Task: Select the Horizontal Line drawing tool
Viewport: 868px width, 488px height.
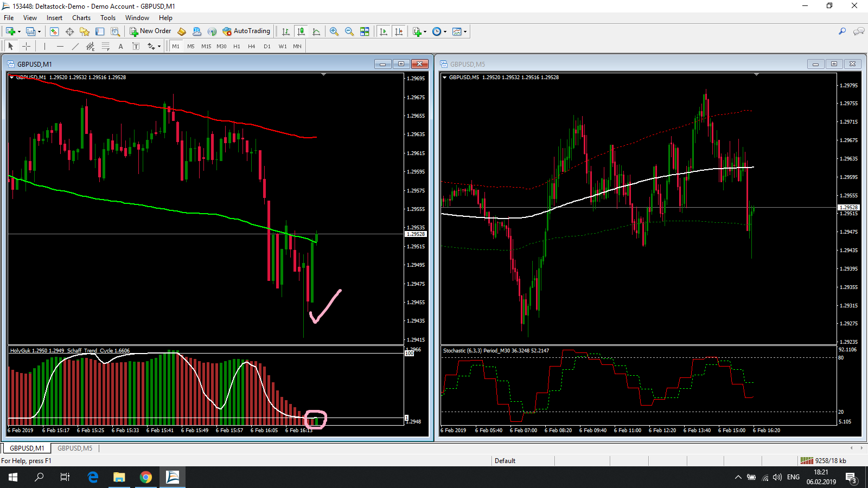Action: click(x=60, y=46)
